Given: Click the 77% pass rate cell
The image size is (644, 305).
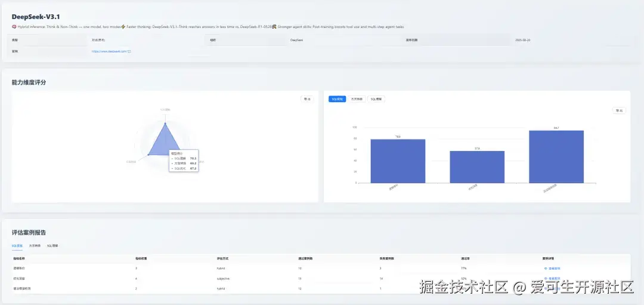Looking at the screenshot, I should [x=464, y=269].
